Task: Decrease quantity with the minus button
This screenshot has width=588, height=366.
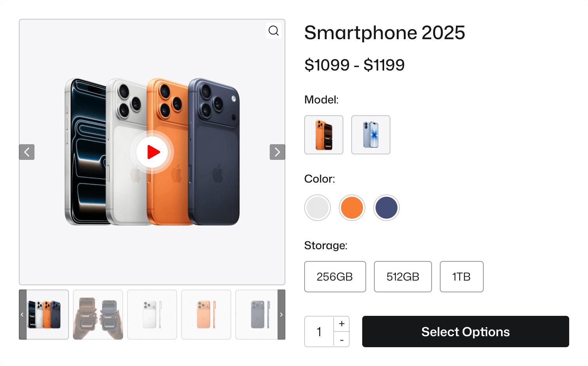Action: tap(341, 340)
